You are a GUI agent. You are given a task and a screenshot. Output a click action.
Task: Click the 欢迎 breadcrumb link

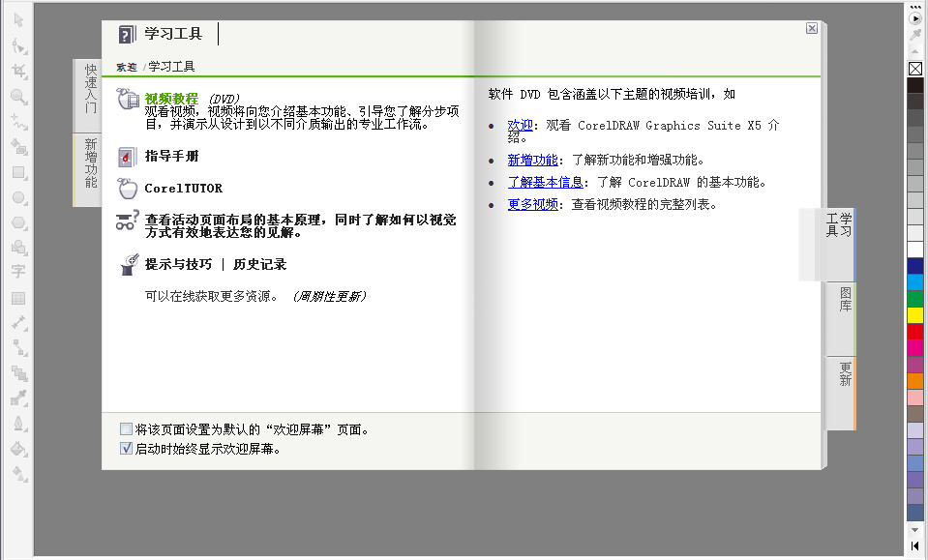[126, 67]
